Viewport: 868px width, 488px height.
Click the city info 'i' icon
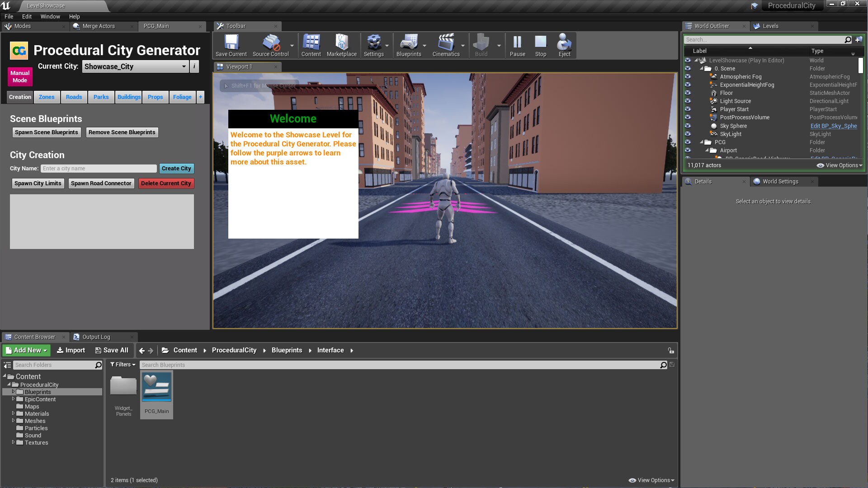point(194,66)
